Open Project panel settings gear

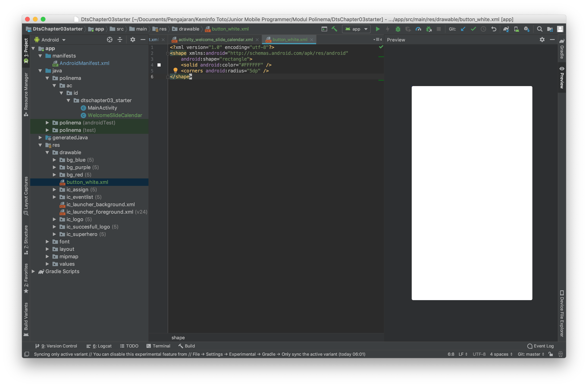point(133,40)
